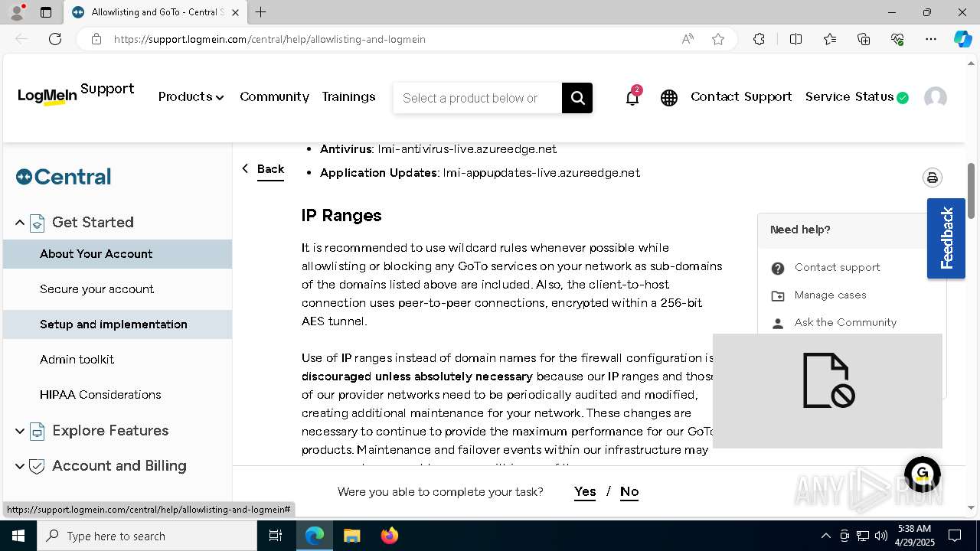Open the Favorites list icon
Screen dimensions: 980x551
pyautogui.click(x=830, y=39)
